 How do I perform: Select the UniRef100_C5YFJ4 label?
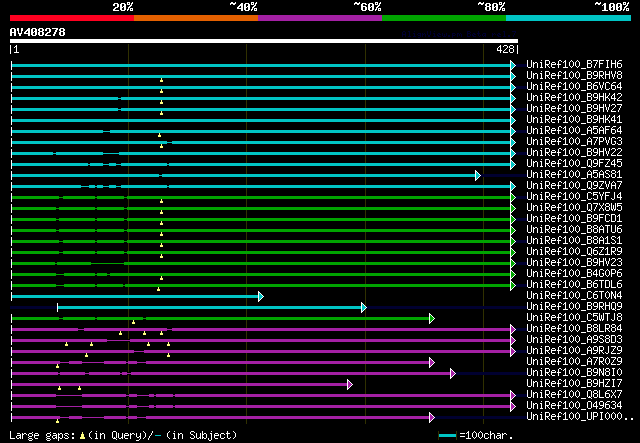click(574, 197)
